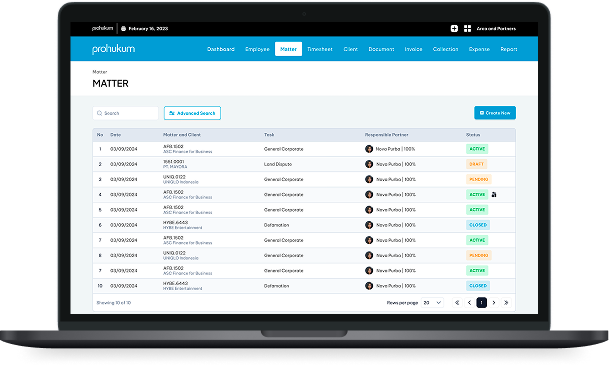
Task: Click the Date column header
Action: point(116,135)
